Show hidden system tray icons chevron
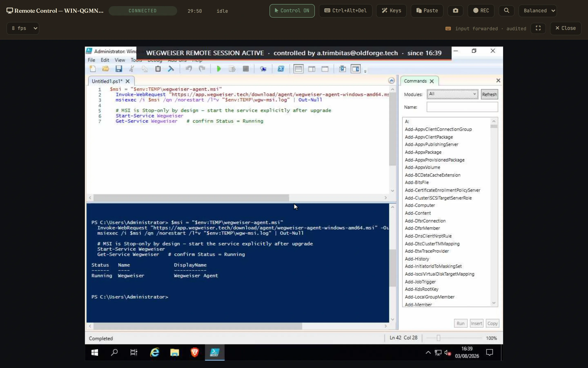 click(x=428, y=352)
